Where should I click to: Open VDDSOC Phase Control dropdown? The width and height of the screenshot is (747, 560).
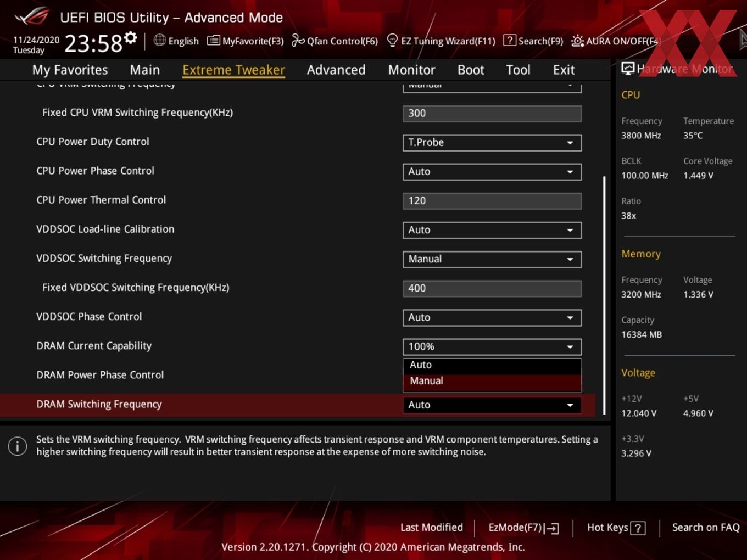[492, 317]
